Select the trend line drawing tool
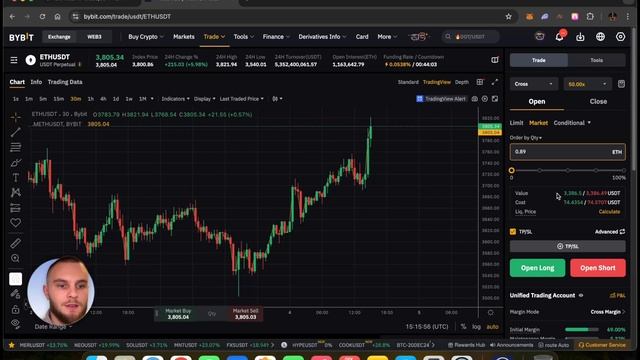The height and width of the screenshot is (360, 640). point(16,132)
